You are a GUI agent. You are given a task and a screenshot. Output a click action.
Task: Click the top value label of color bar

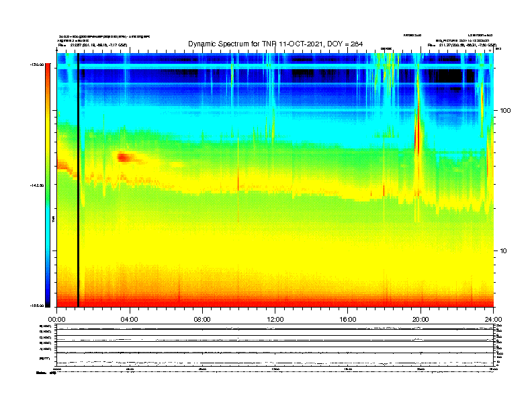pyautogui.click(x=37, y=64)
